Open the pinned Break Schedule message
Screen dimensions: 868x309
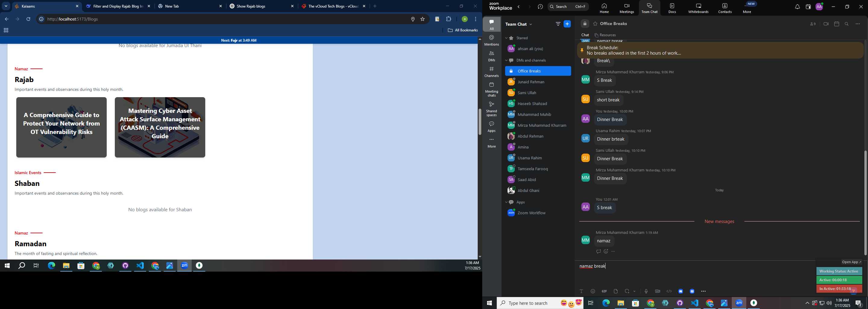pos(720,50)
